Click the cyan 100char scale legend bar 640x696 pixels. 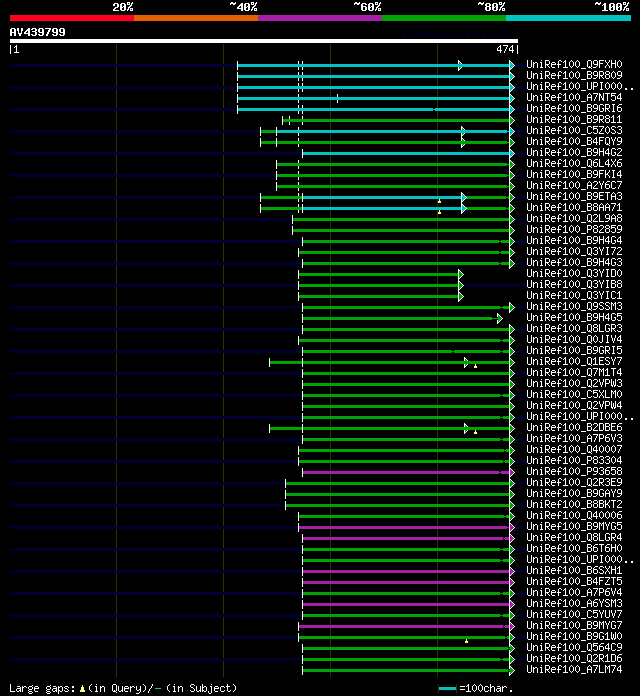coord(447,688)
